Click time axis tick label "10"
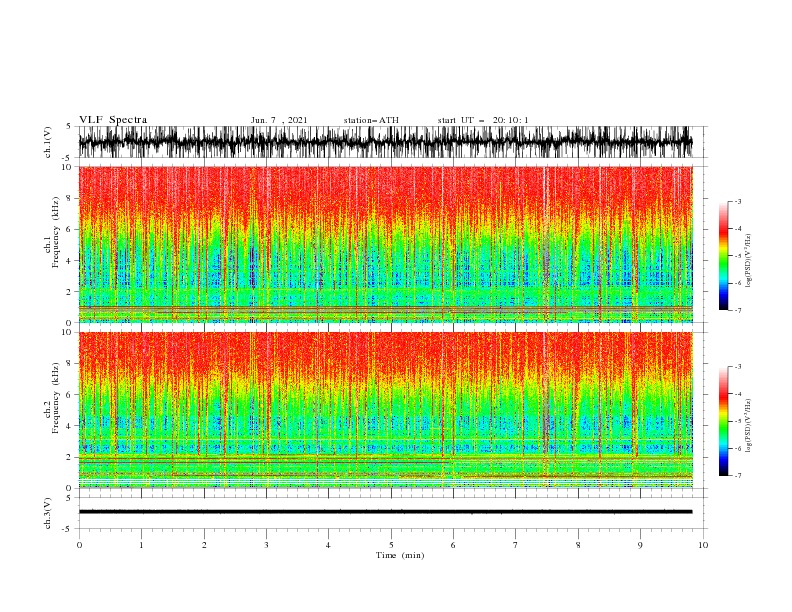The height and width of the screenshot is (612, 792). click(x=703, y=545)
